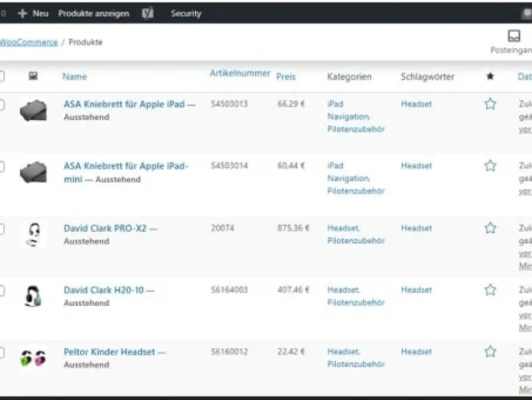Open product ASA Kniebrett für Apple iPad
The height and width of the screenshot is (400, 532).
[x=124, y=104]
